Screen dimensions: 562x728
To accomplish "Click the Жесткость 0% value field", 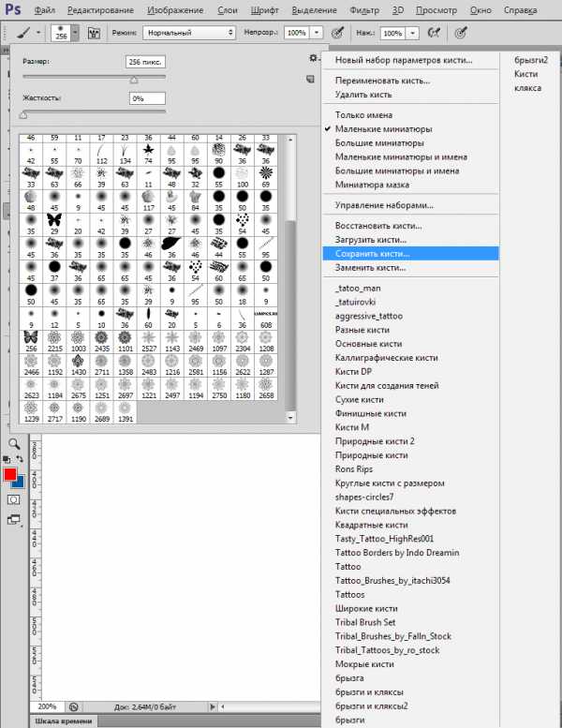I will (147, 98).
